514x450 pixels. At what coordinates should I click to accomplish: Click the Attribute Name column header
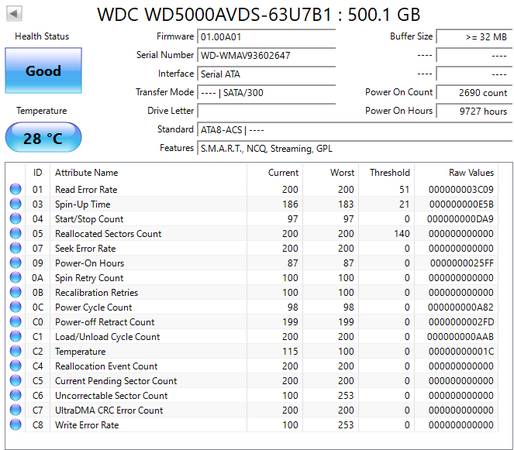pos(86,173)
